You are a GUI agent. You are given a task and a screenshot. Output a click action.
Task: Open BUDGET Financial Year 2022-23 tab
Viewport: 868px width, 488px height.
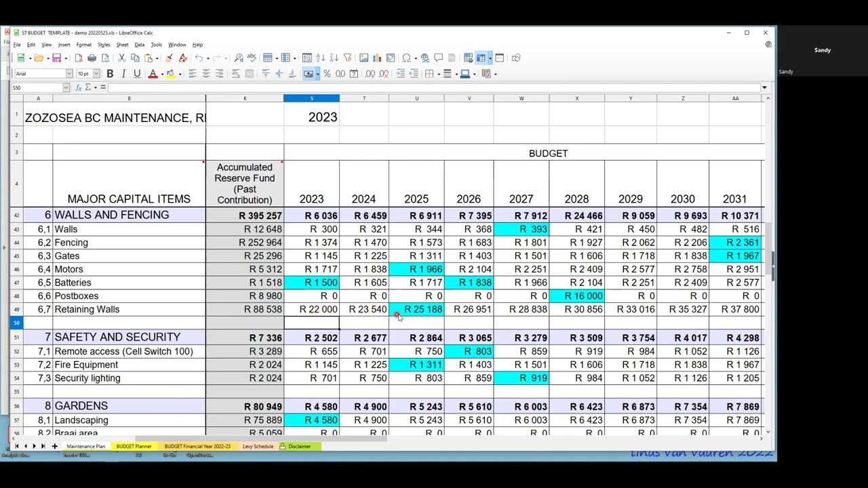pos(197,446)
